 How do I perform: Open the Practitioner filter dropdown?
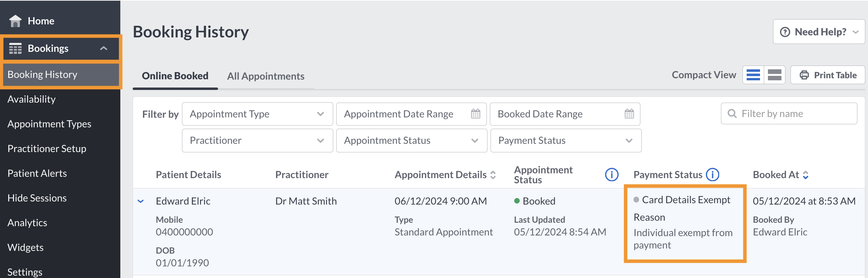[257, 140]
